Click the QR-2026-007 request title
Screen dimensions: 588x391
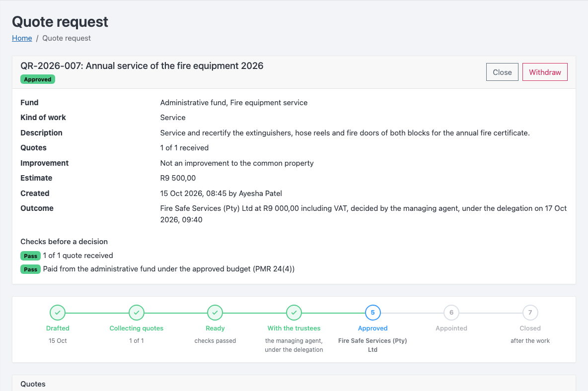click(142, 66)
